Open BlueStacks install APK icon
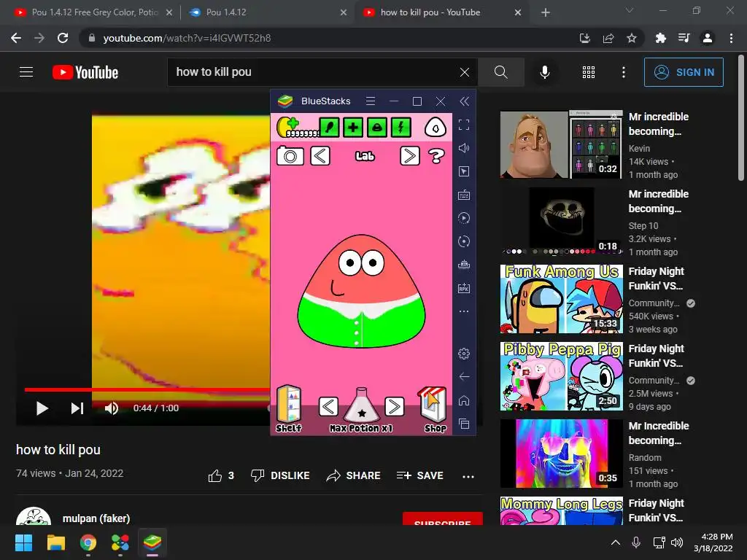The image size is (747, 560). (x=463, y=288)
